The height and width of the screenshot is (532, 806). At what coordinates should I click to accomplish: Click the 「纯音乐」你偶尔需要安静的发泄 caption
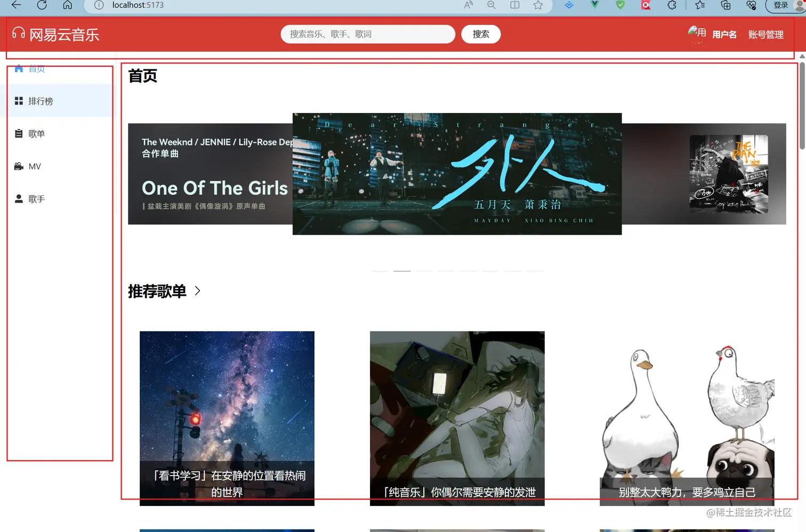point(457,492)
